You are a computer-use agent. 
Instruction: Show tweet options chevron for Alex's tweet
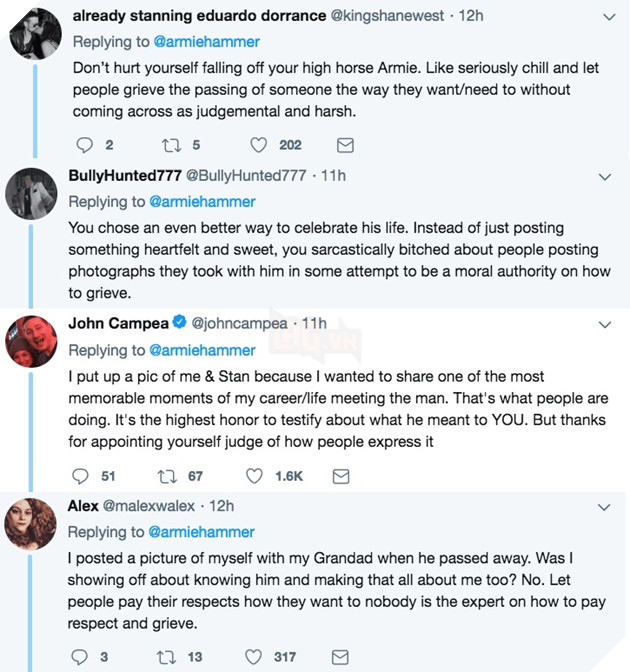pos(604,507)
